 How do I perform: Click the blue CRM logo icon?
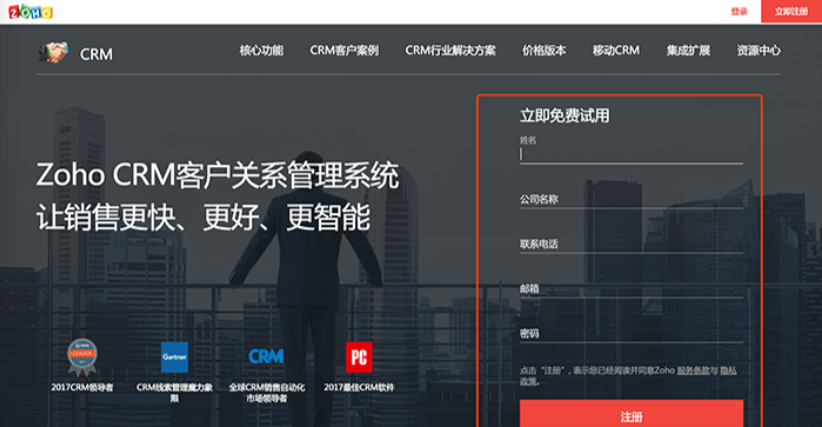[266, 357]
